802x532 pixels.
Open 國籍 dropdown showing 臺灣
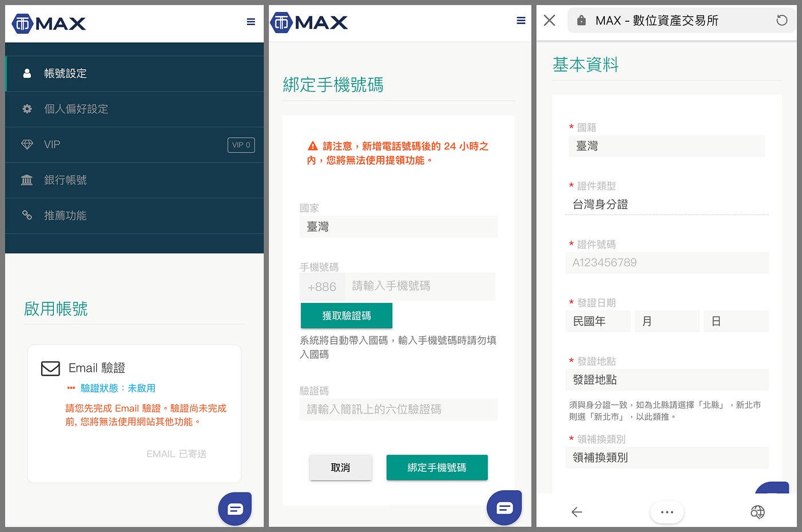tap(667, 146)
